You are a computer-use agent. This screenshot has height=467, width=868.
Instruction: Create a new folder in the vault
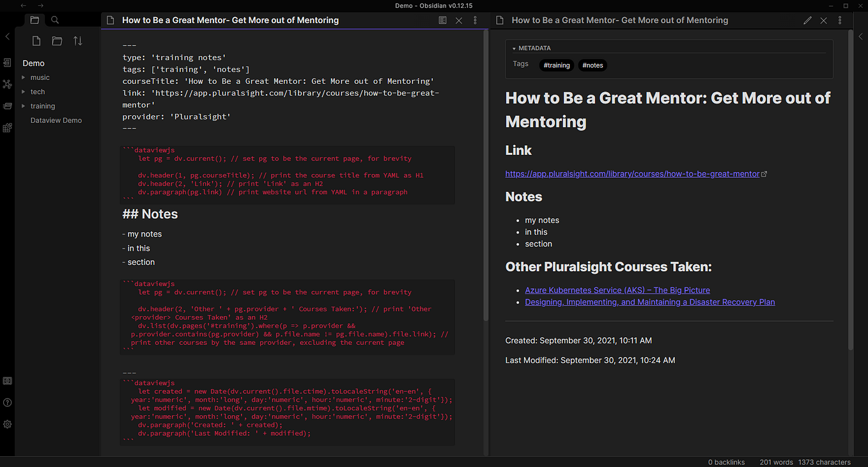56,40
